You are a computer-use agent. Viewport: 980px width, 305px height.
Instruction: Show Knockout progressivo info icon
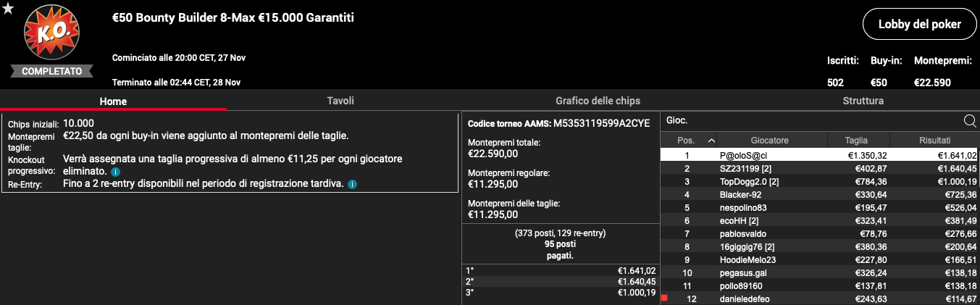[x=115, y=172]
